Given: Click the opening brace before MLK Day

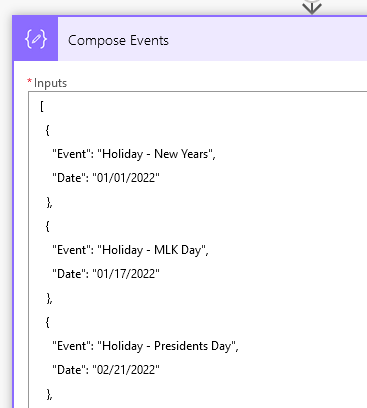Looking at the screenshot, I should (47, 226).
